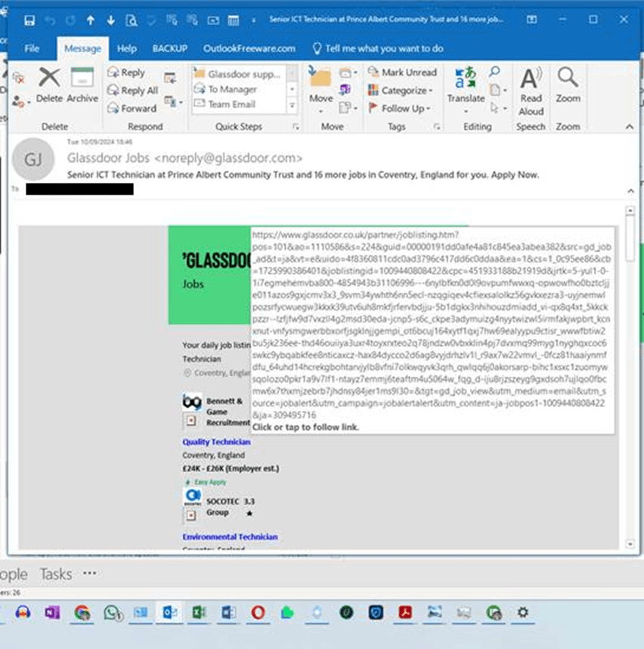Screen dimensions: 644x649
Task: Forward this message
Action: (132, 108)
